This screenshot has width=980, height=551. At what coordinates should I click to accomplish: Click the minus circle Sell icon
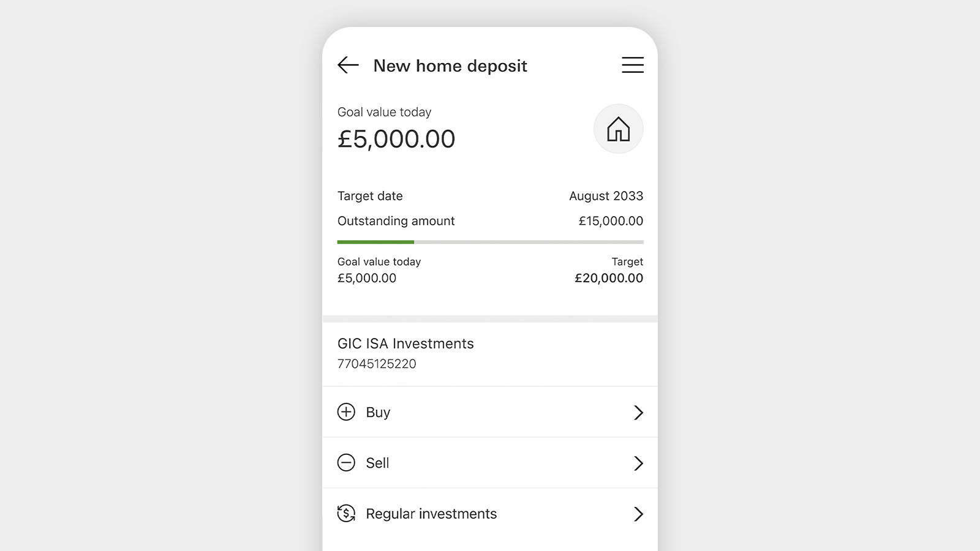click(346, 463)
